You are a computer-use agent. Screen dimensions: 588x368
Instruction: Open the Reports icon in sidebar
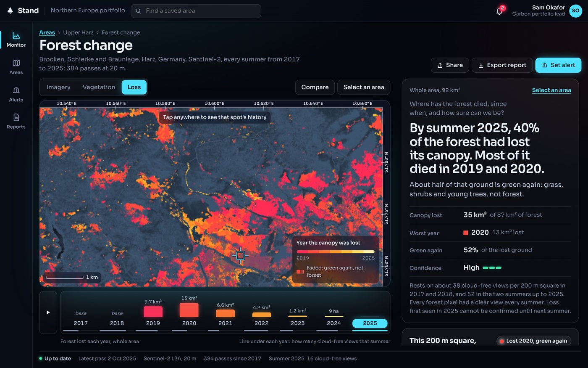[x=16, y=117]
